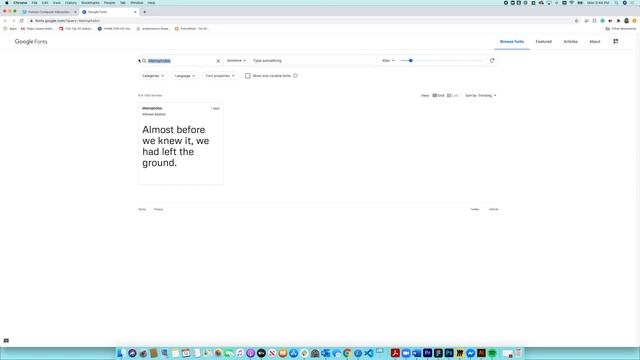Open Adobe Acrobat from the dock
The height and width of the screenshot is (360, 640).
point(395,353)
